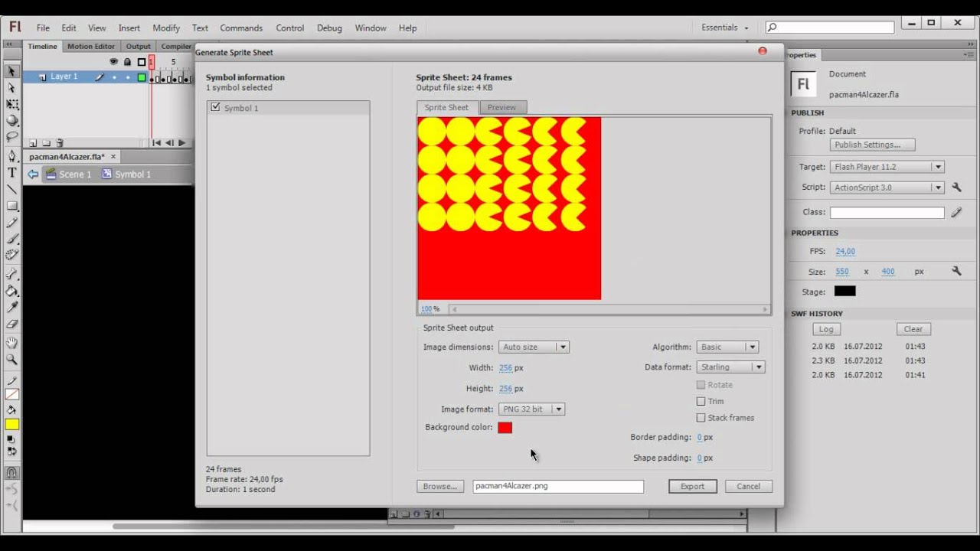Select the Bone tool
Viewport: 980px width, 551px height.
point(11,274)
